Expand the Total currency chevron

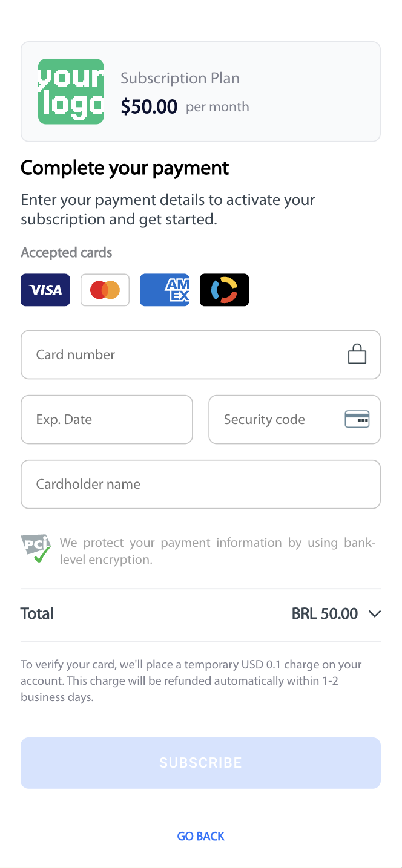coord(375,614)
